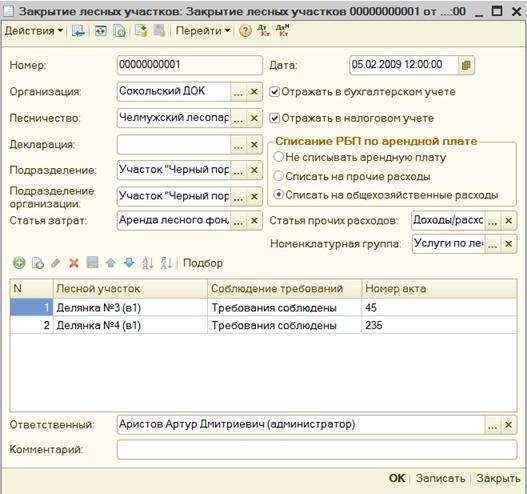Move row up with arrow icon
This screenshot has width=527, height=494.
tap(111, 263)
